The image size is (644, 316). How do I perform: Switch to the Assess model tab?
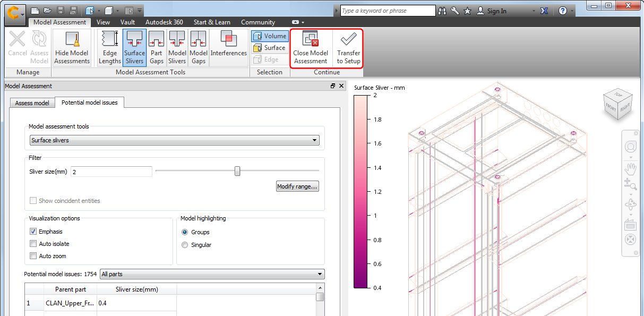point(32,103)
